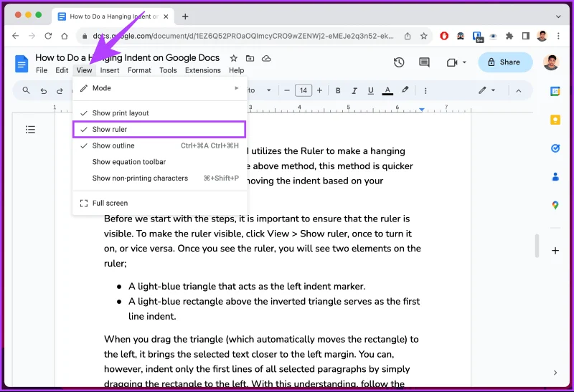This screenshot has height=392, width=574.
Task: Open the Google account avatar
Action: pyautogui.click(x=551, y=62)
